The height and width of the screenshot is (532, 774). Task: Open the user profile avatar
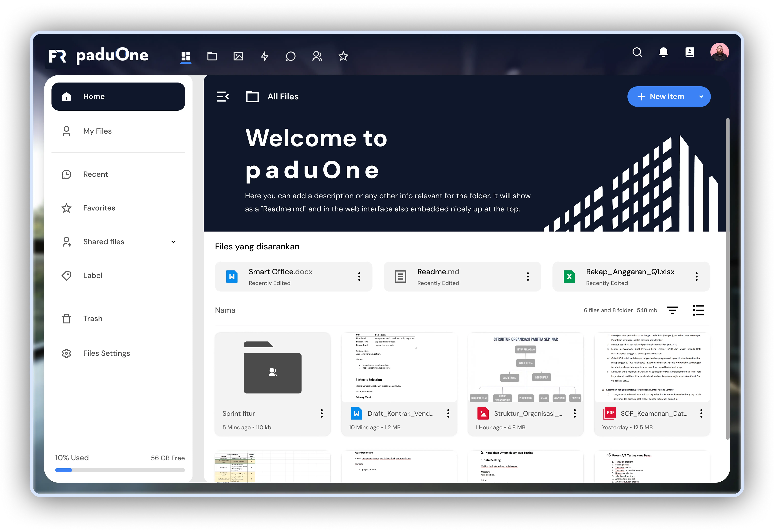tap(719, 52)
